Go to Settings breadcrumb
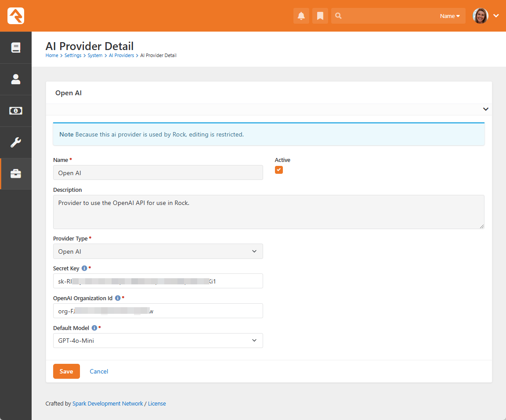 coord(73,55)
